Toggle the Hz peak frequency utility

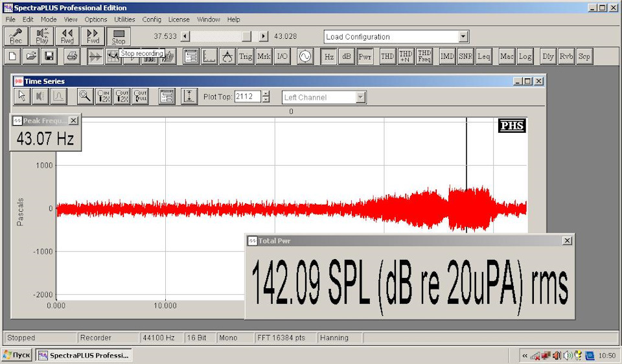coord(329,56)
